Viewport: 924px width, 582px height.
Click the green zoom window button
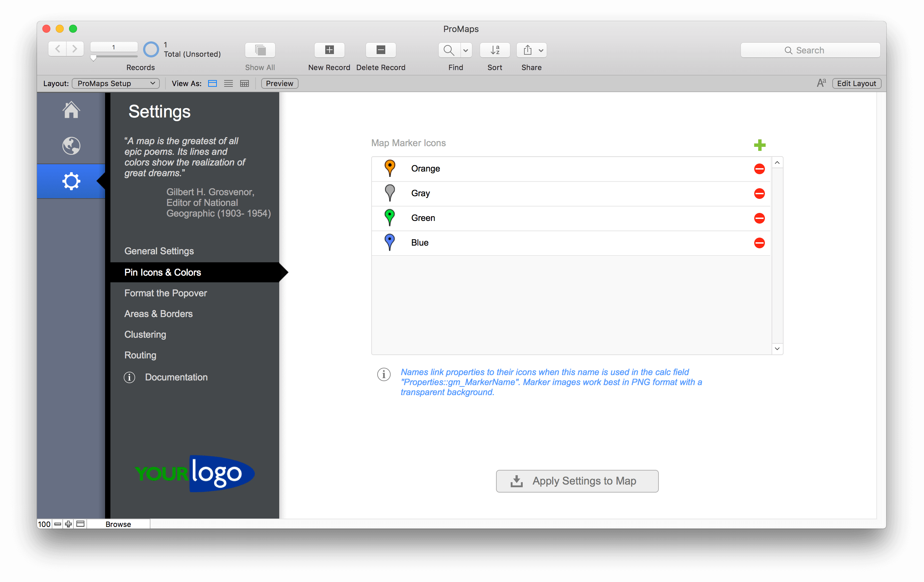coord(73,29)
